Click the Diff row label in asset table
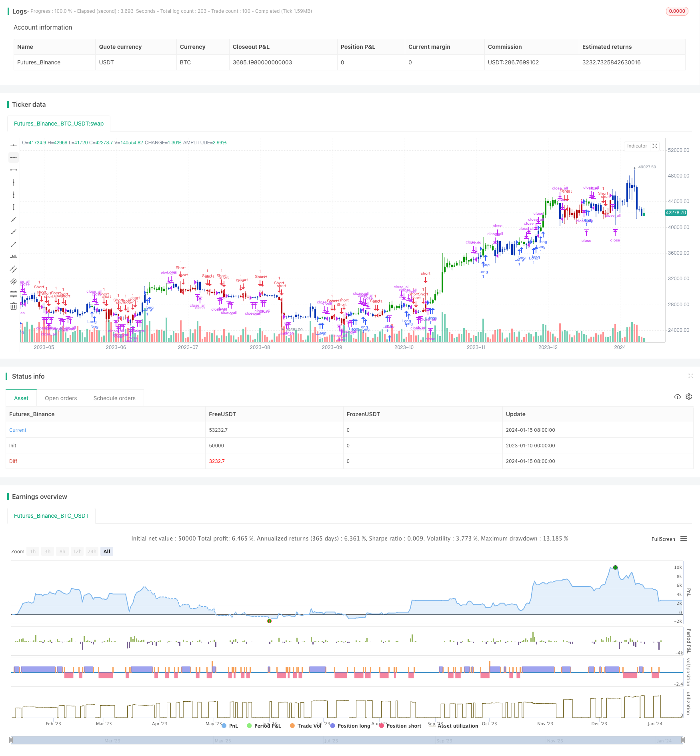Image resolution: width=700 pixels, height=756 pixels. [x=13, y=461]
